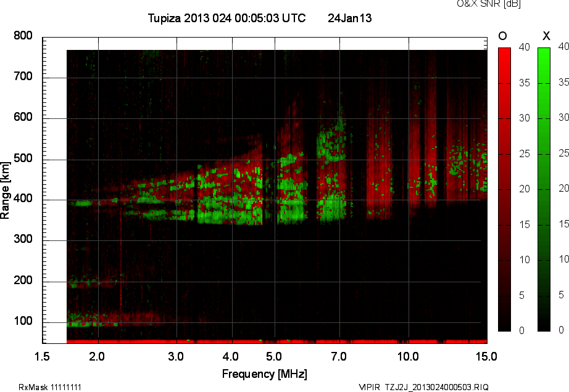569x392 pixels.
Task: Click the O colorbar '5' dB label
Action: [522, 296]
